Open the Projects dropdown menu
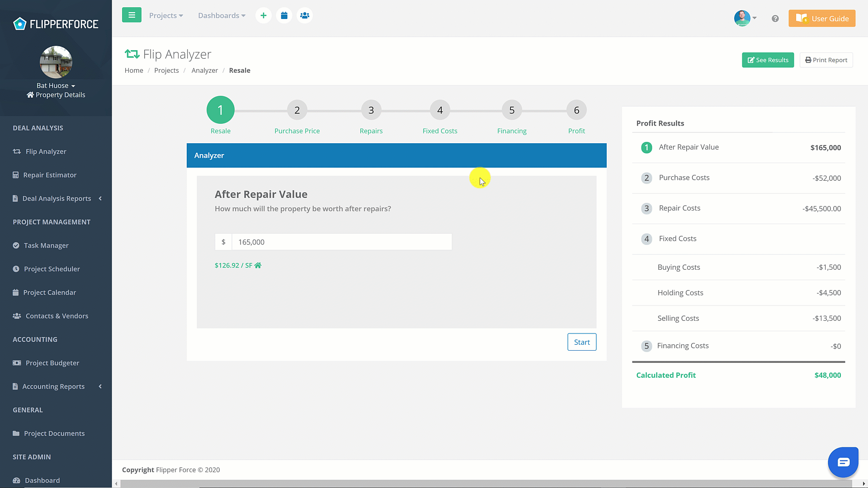 coord(165,15)
